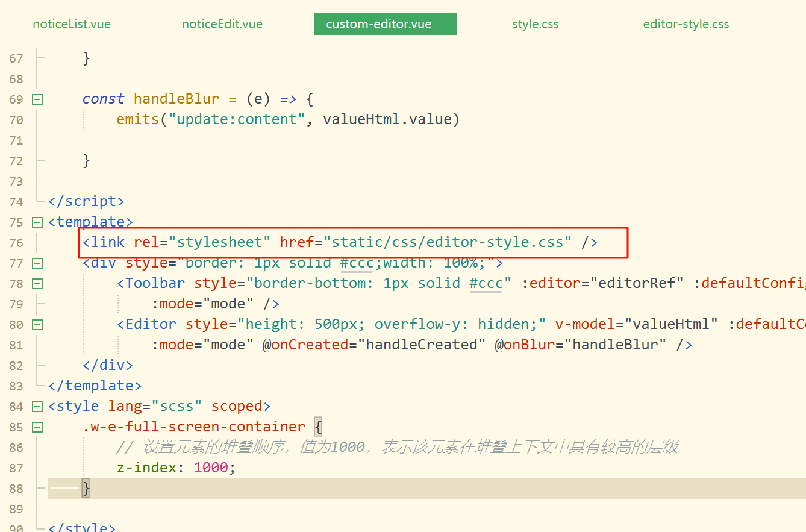Click line number 88 in the gutter

point(16,489)
